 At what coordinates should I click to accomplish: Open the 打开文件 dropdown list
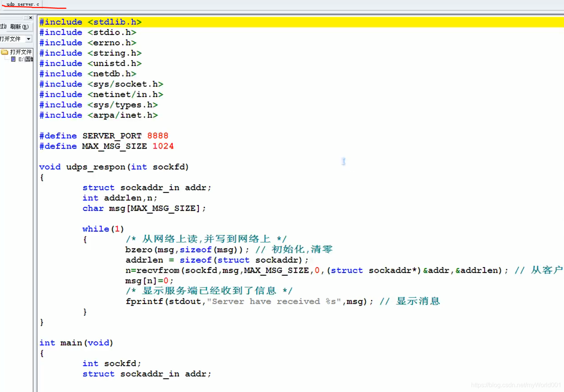click(x=28, y=39)
